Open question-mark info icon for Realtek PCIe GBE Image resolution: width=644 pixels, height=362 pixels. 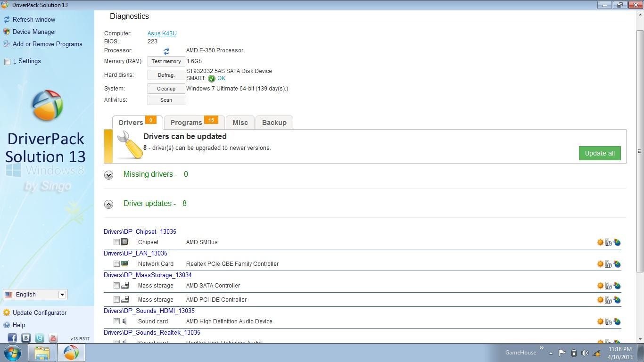609,264
